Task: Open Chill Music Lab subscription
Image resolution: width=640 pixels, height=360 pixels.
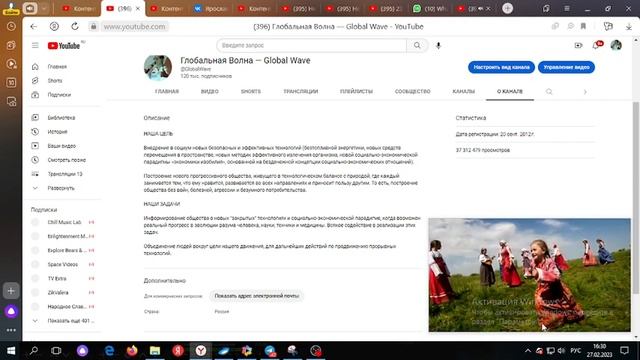Action: [x=63, y=222]
